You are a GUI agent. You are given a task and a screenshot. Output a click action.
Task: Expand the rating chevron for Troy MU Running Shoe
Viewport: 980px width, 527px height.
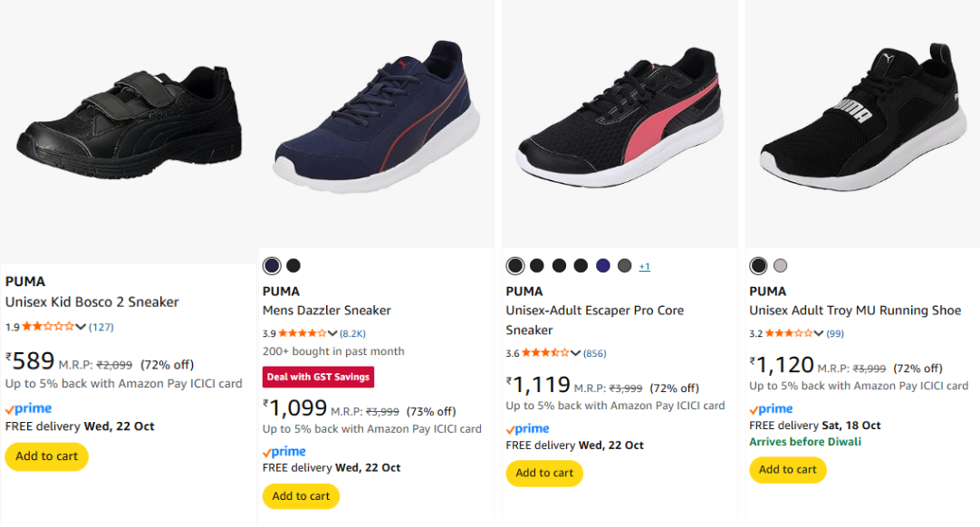click(820, 333)
